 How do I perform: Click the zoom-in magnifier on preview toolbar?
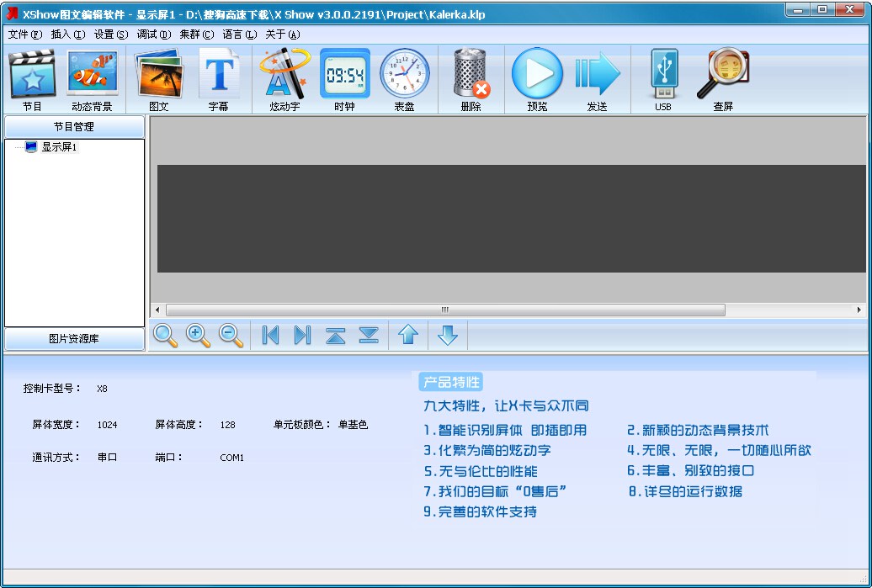pos(198,335)
